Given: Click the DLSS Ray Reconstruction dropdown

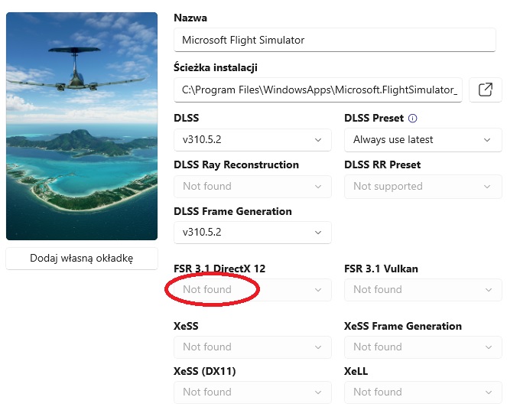Looking at the screenshot, I should coord(252,187).
